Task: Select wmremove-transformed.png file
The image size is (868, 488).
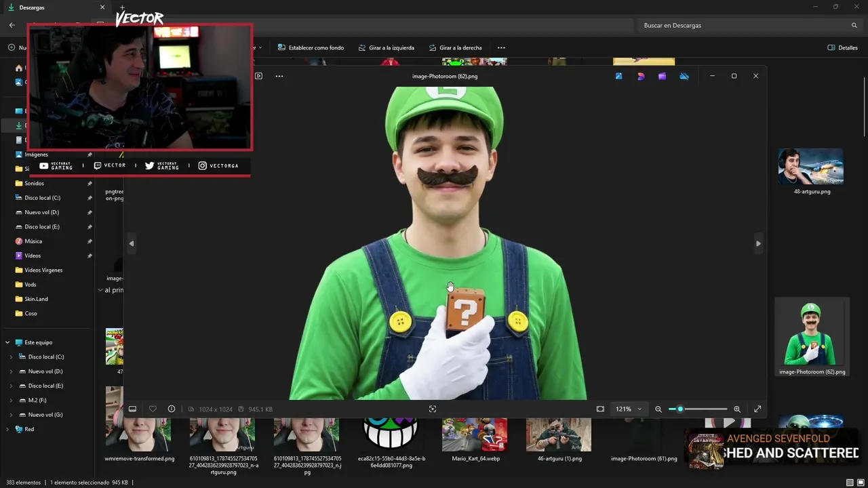Action: pos(139,439)
